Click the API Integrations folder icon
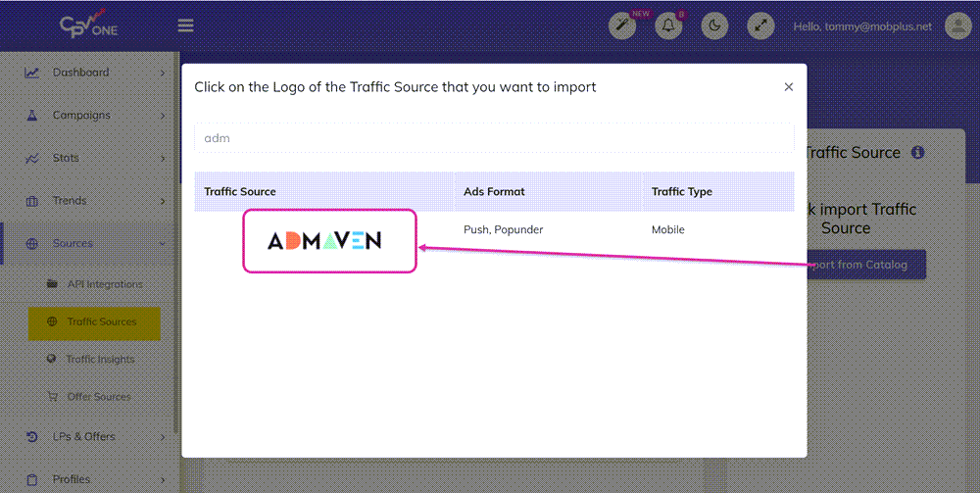The height and width of the screenshot is (493, 980). pos(53,283)
